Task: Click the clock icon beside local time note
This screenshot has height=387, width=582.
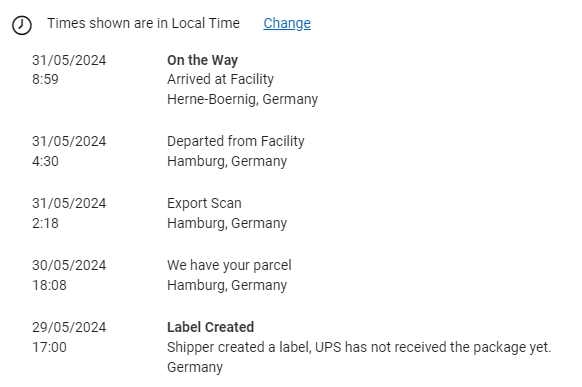Action: 22,25
